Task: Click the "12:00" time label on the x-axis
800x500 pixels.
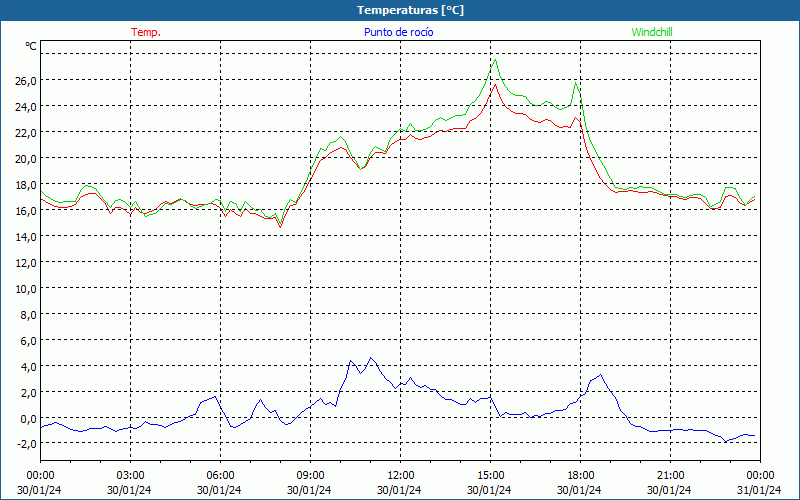Action: tap(401, 476)
